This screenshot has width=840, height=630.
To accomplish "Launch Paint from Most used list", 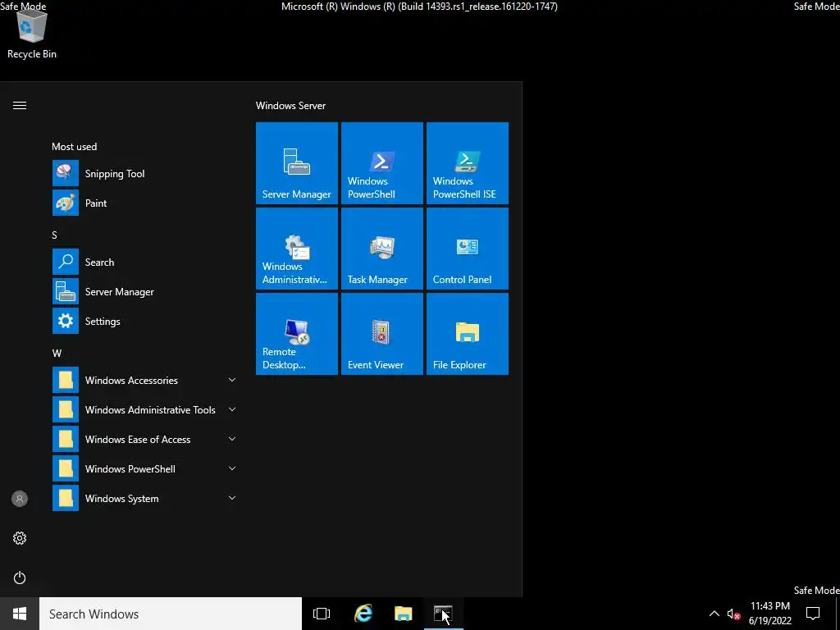I will pos(144,203).
